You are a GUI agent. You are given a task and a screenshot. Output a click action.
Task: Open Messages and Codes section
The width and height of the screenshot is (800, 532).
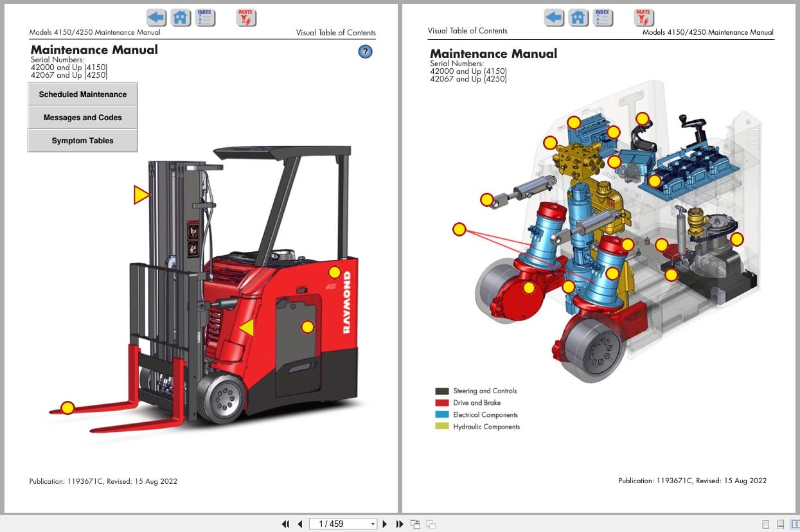pyautogui.click(x=83, y=118)
